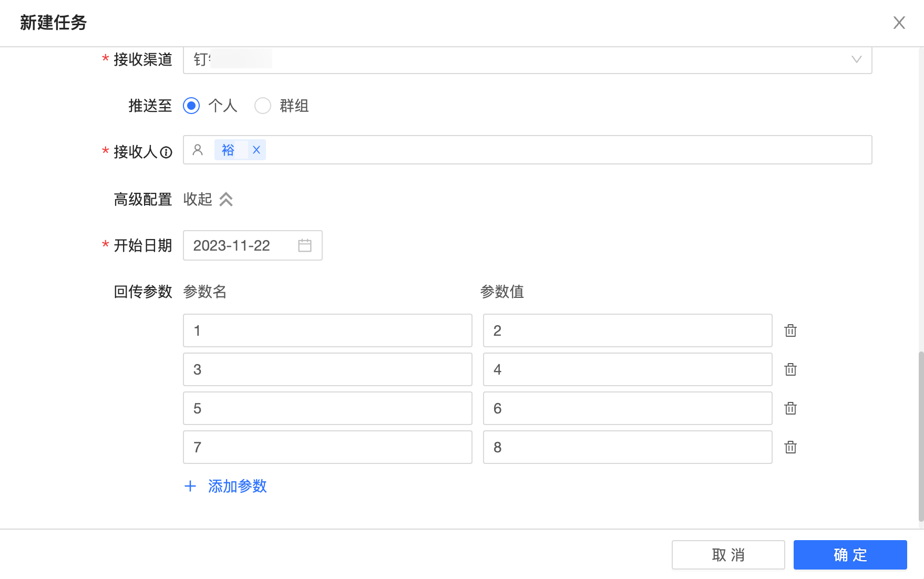Click the info icon beside 接收人
The height and width of the screenshot is (579, 924).
[x=166, y=152]
